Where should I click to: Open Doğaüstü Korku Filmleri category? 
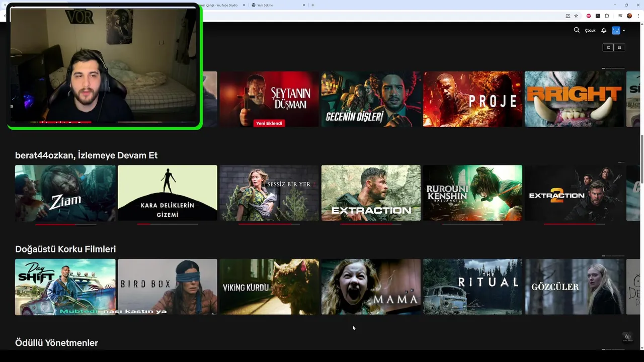(x=65, y=249)
